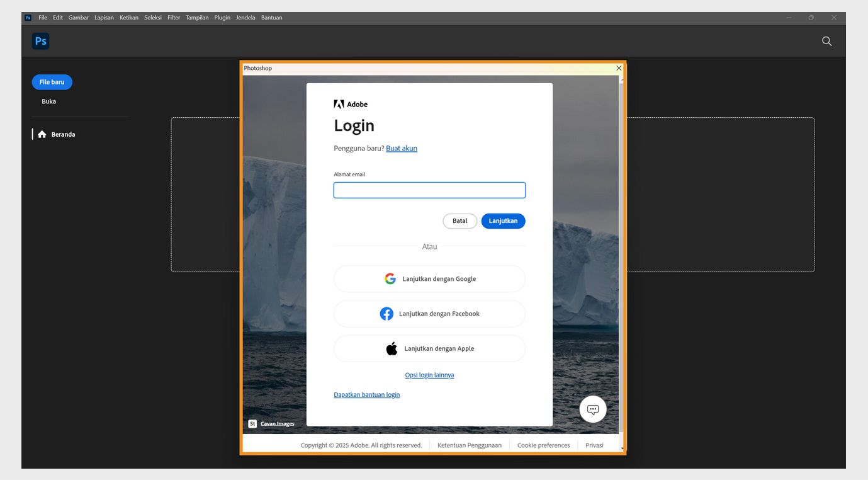Click the Apple logo in the login option
The height and width of the screenshot is (480, 868).
(x=392, y=347)
